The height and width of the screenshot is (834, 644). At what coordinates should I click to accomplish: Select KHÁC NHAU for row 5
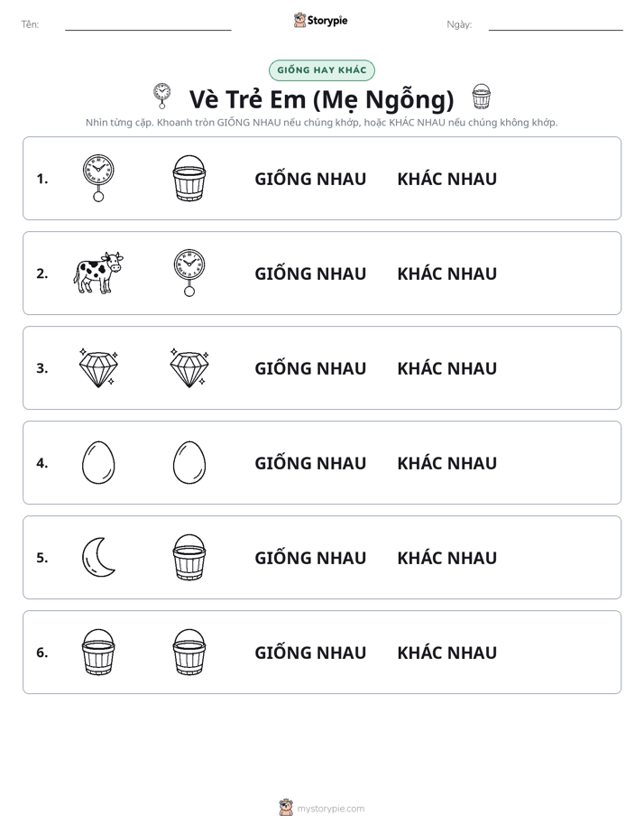(446, 558)
